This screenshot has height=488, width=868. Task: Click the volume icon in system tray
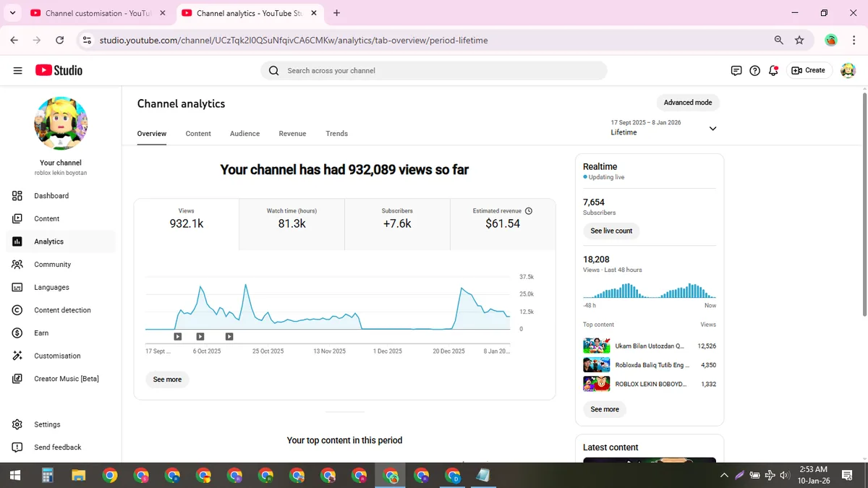pyautogui.click(x=785, y=475)
